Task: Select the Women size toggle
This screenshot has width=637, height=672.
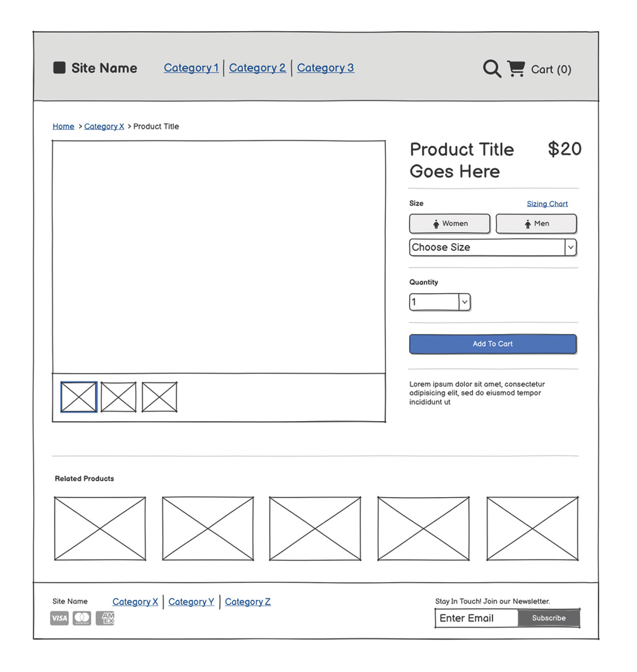Action: [449, 224]
